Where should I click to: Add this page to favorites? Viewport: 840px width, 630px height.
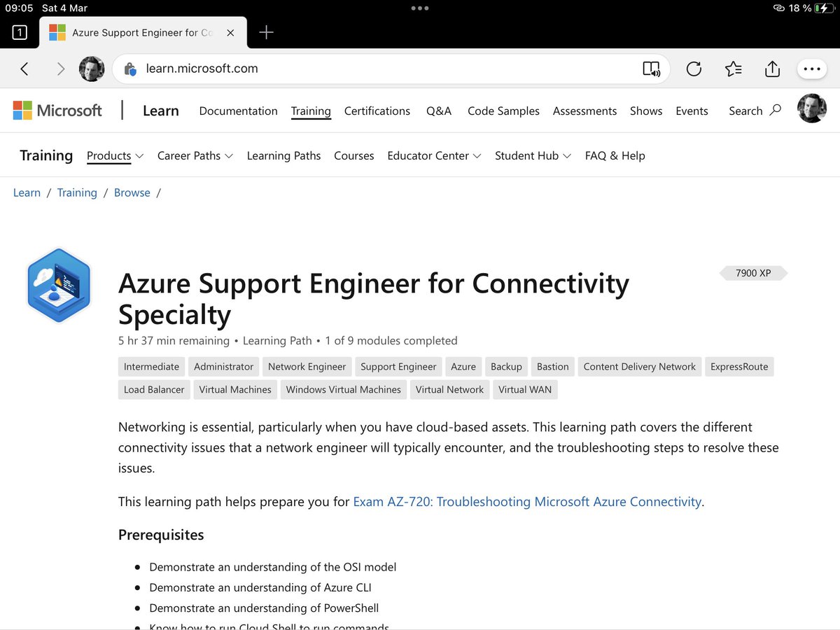(733, 69)
